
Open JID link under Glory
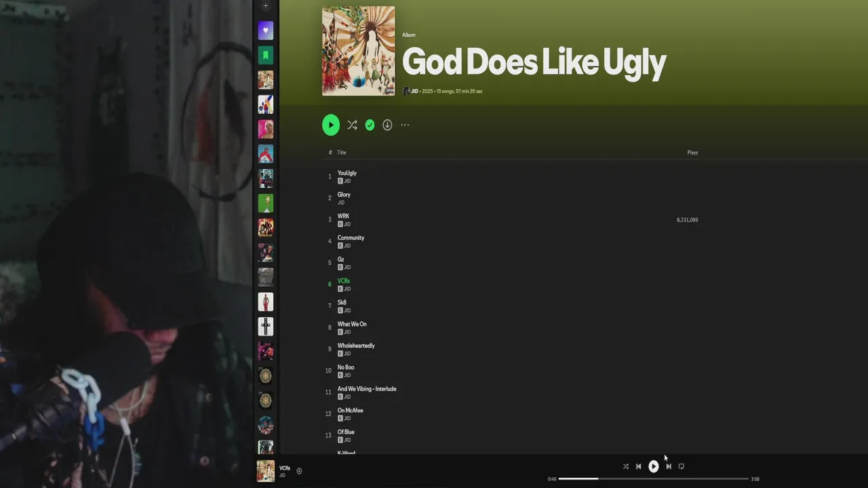point(341,203)
